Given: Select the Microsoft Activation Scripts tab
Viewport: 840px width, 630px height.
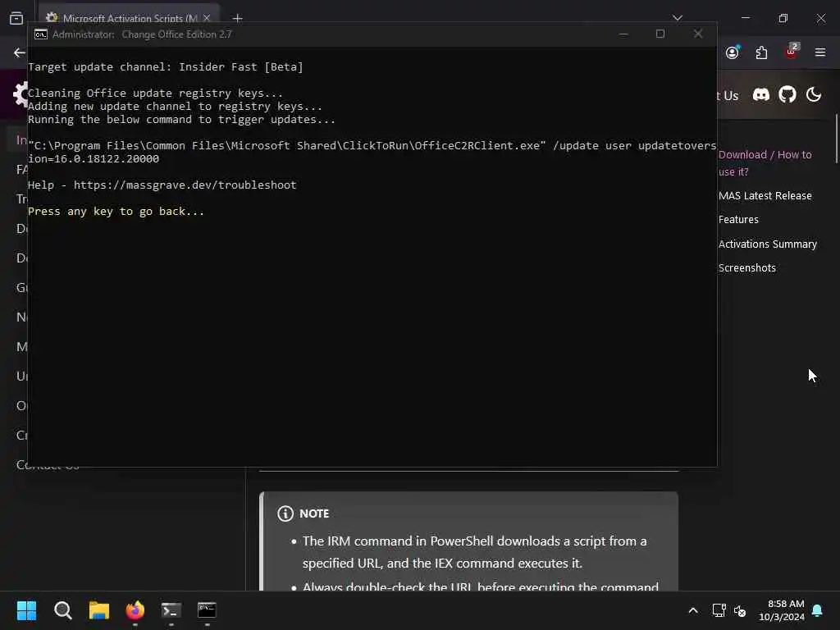Looking at the screenshot, I should pos(128,16).
